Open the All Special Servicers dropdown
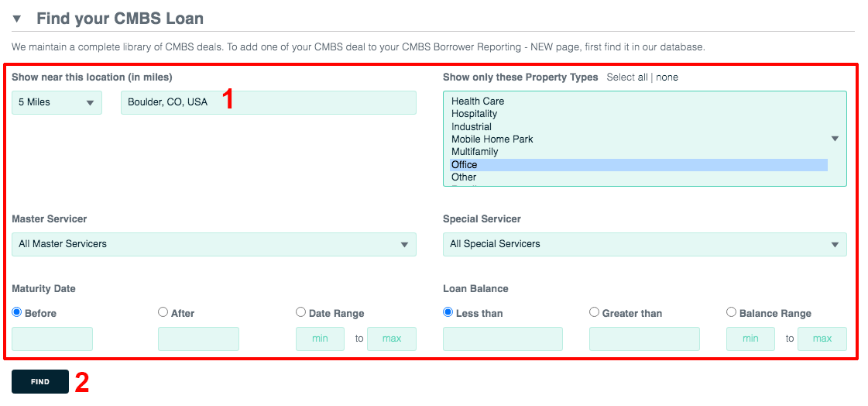The image size is (868, 406). click(645, 244)
